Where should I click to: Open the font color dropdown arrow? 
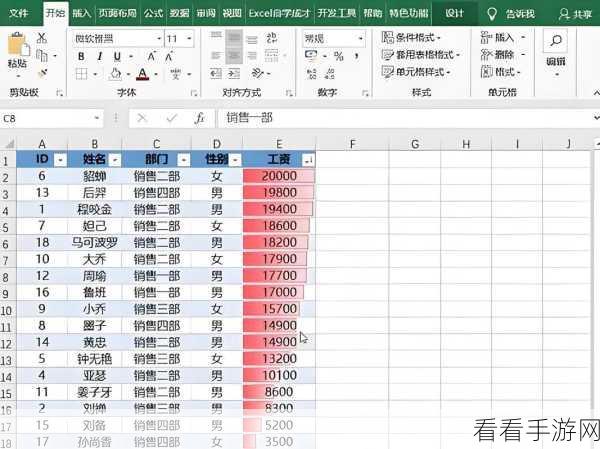[156, 74]
